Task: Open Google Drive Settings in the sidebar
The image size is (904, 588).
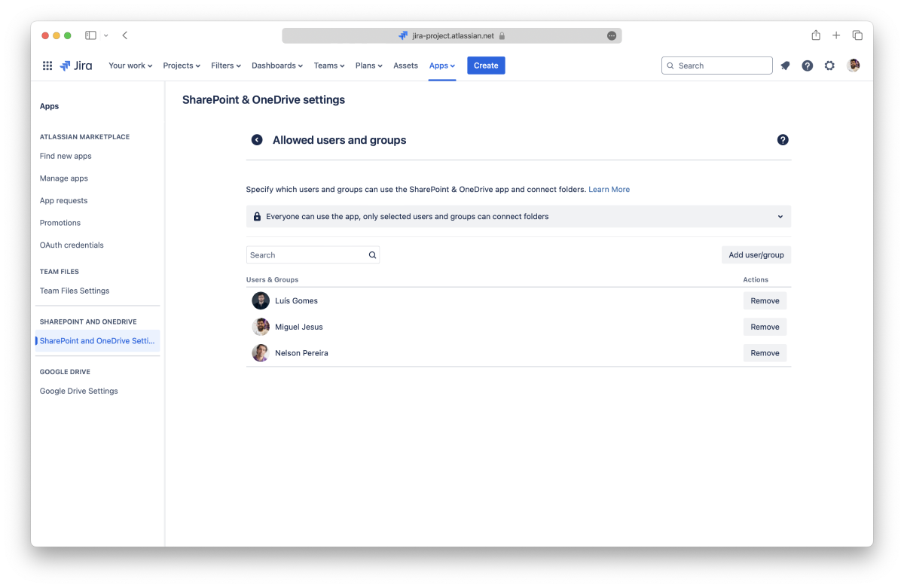Action: coord(79,391)
